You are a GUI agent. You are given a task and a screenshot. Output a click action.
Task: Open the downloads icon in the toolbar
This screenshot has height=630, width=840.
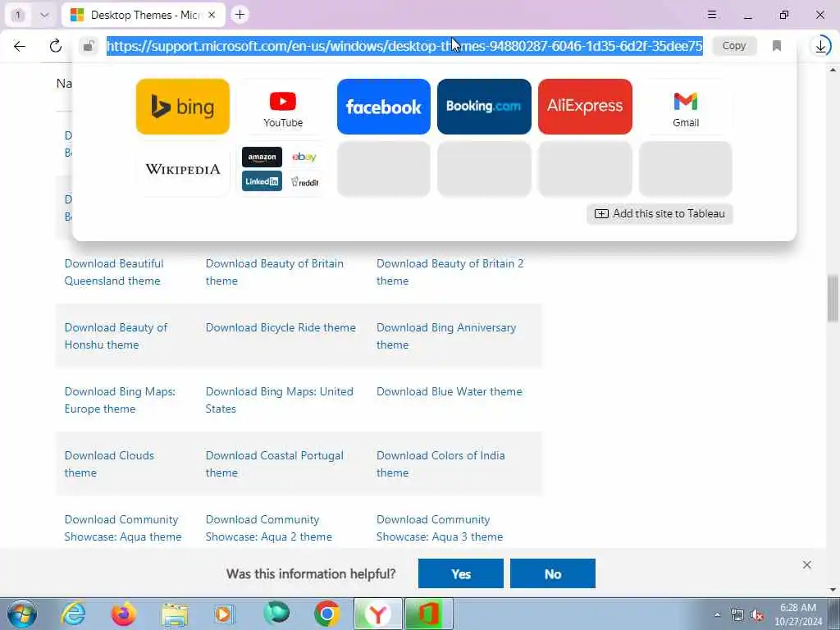[820, 46]
